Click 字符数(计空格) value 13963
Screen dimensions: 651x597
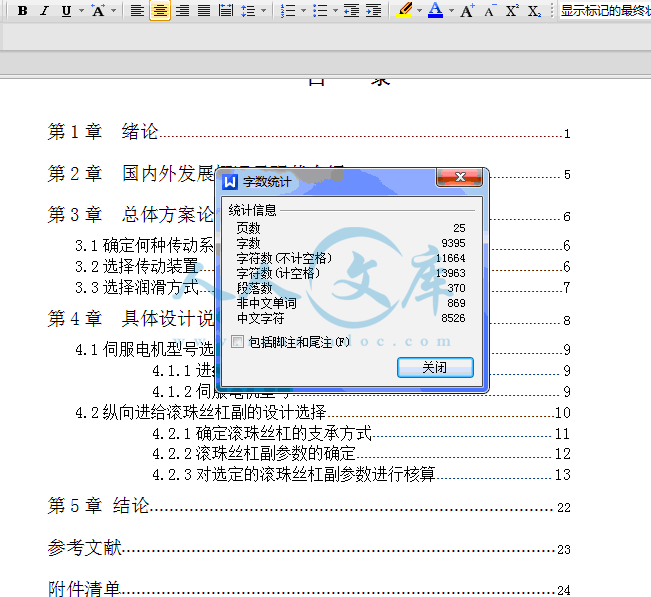[x=450, y=273]
